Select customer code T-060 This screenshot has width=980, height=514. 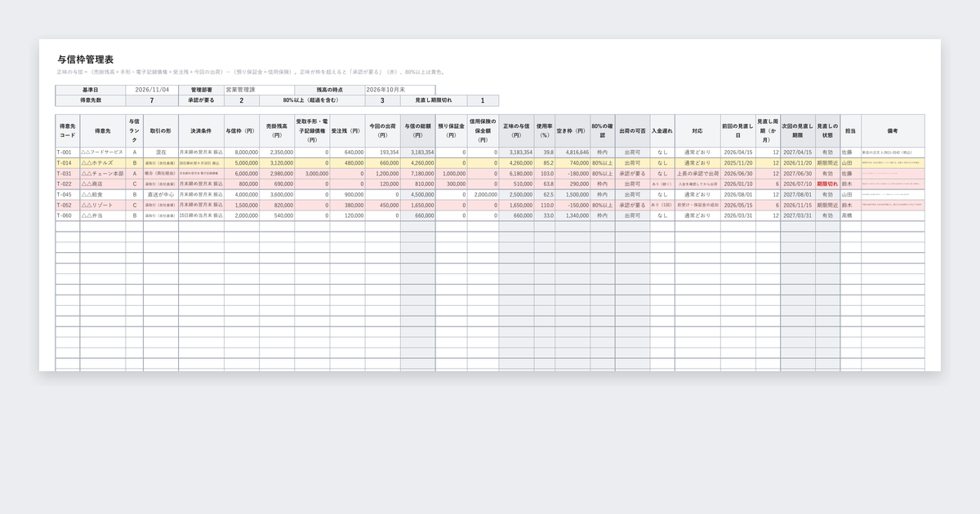pos(68,216)
